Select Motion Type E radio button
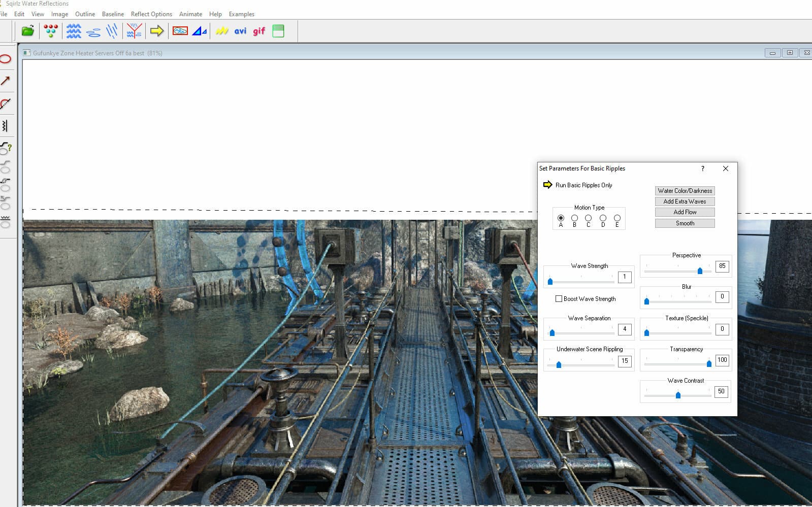Image resolution: width=812 pixels, height=507 pixels. (617, 218)
